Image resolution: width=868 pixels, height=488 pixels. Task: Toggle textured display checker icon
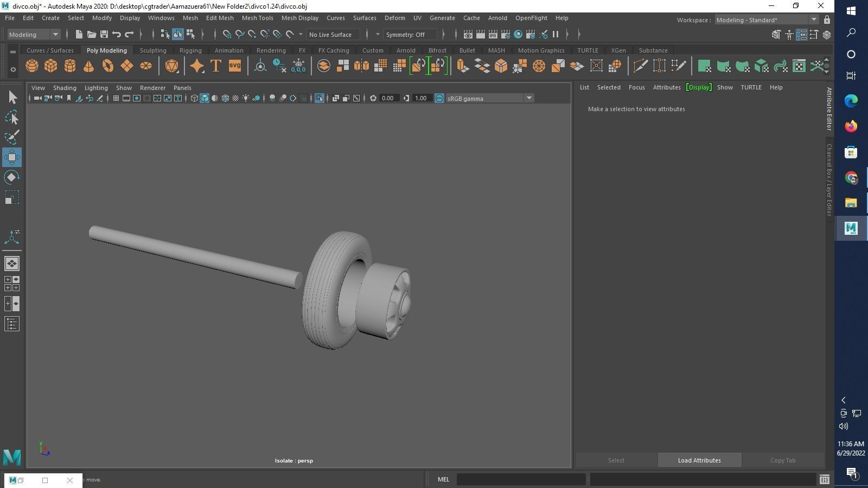[235, 98]
